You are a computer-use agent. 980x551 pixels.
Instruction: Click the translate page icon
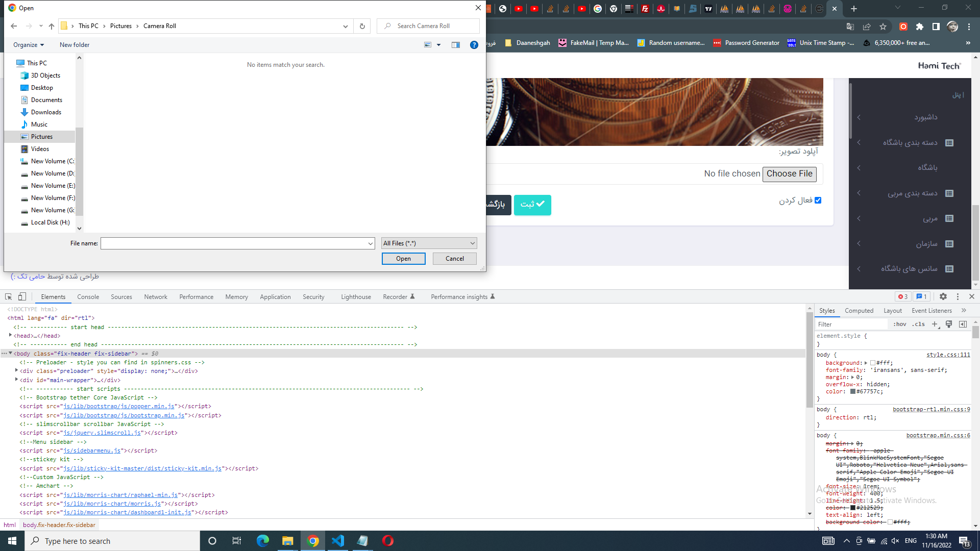coord(850,27)
